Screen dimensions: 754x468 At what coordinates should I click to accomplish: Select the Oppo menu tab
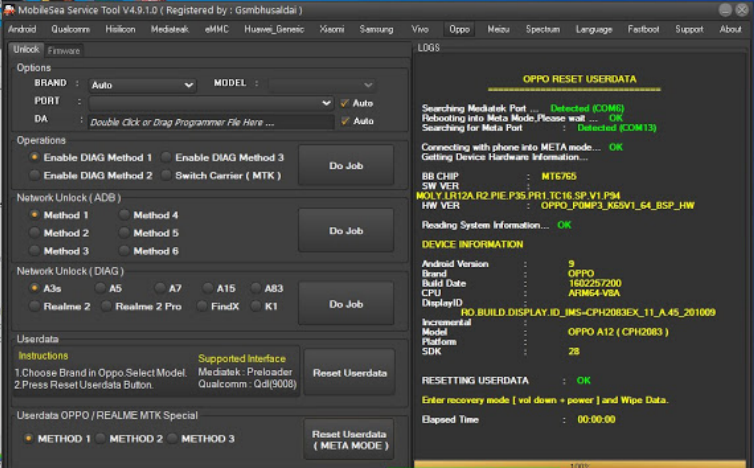[x=459, y=29]
